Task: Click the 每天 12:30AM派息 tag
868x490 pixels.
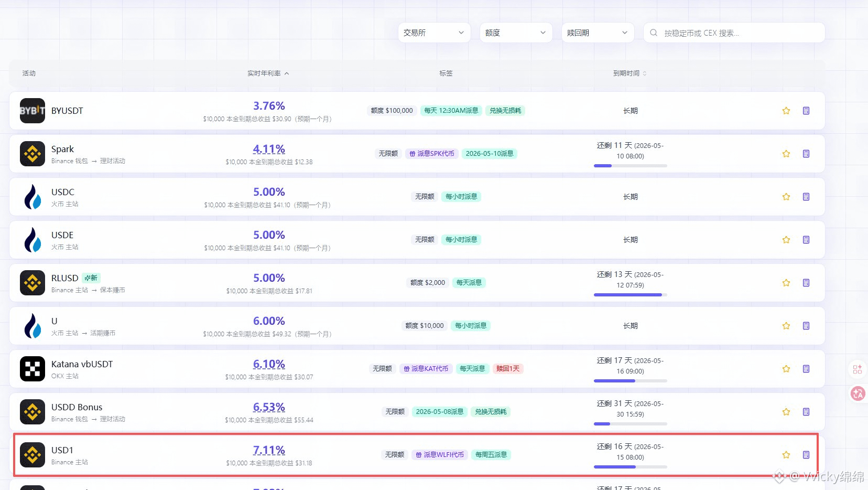Action: [x=451, y=111]
